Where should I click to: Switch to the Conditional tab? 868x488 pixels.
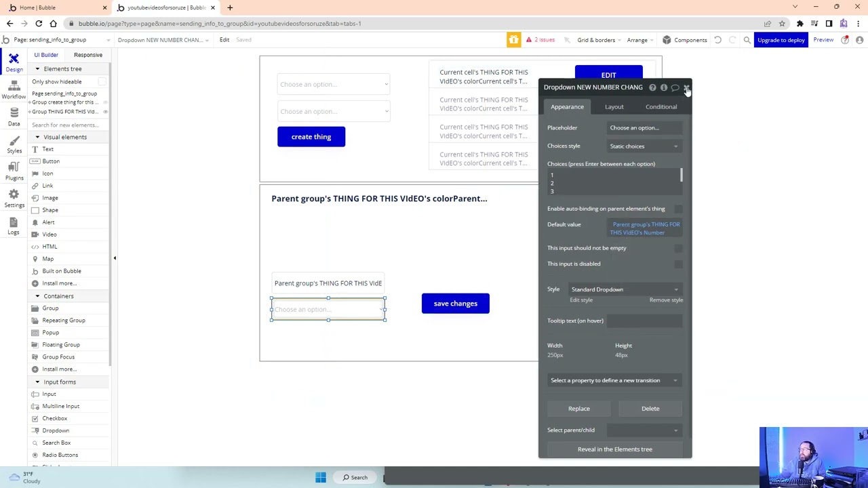(661, 107)
